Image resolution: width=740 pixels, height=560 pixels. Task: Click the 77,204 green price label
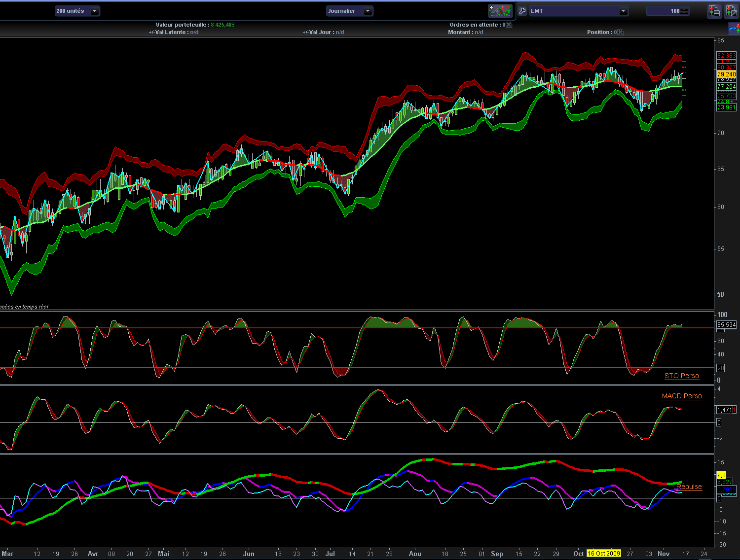pos(726,87)
